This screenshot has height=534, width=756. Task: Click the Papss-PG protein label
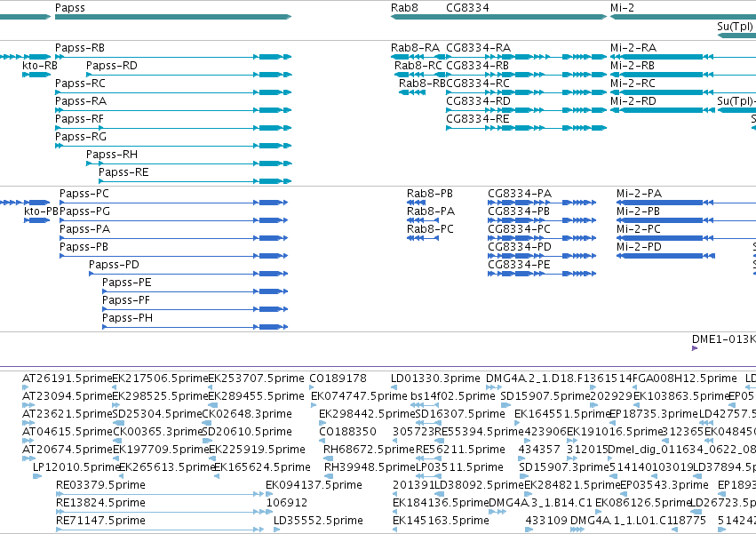coord(85,211)
